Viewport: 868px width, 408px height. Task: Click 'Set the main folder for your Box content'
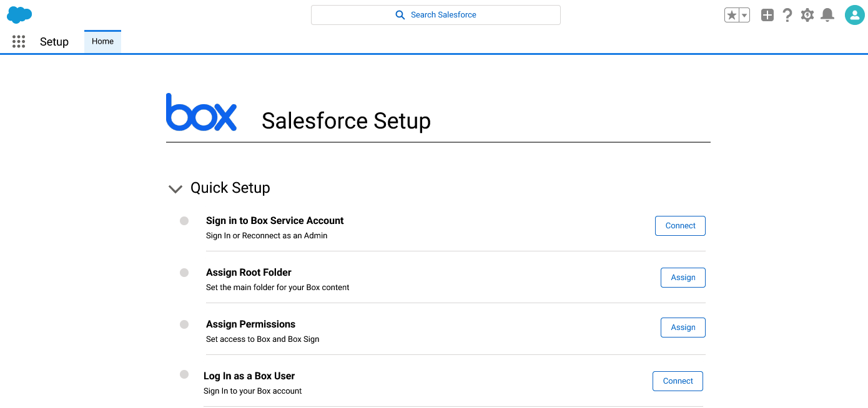[278, 288]
